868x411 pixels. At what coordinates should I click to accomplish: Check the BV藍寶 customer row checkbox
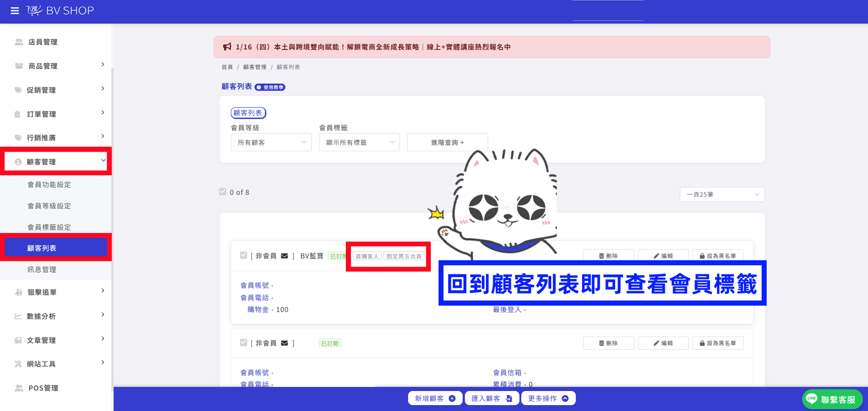[x=244, y=255]
